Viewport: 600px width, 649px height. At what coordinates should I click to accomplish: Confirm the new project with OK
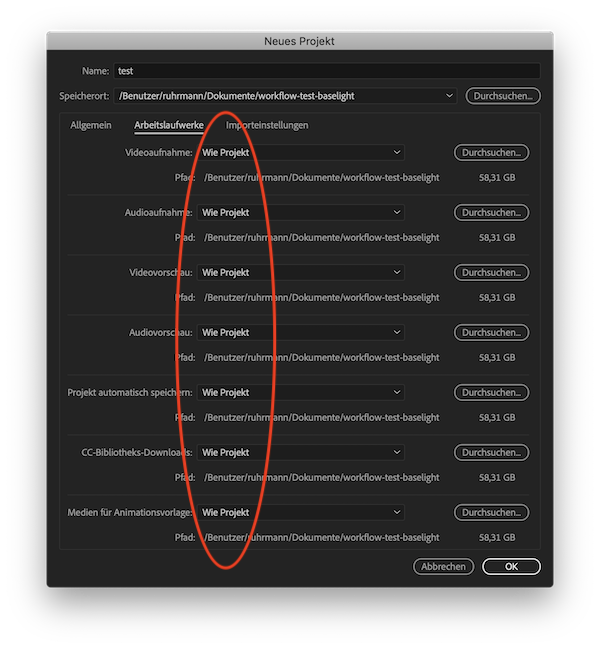pos(511,567)
